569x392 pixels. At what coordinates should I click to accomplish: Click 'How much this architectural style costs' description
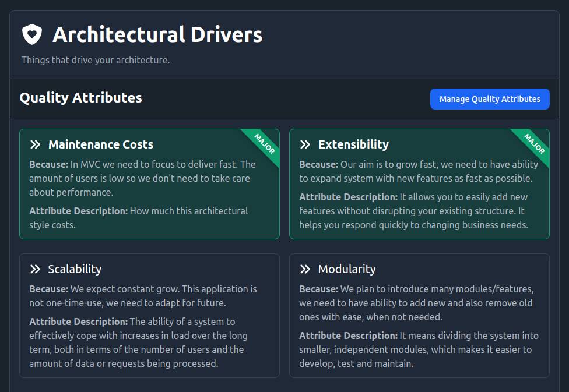[139, 218]
